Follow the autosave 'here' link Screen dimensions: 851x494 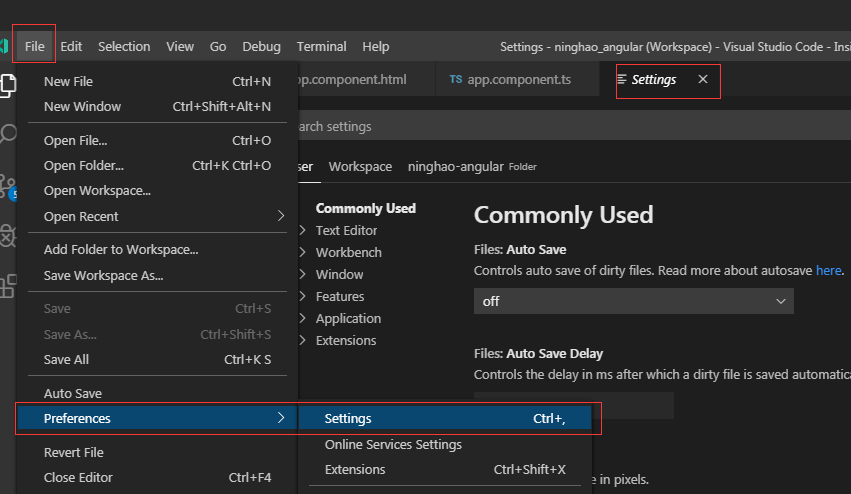pos(829,270)
